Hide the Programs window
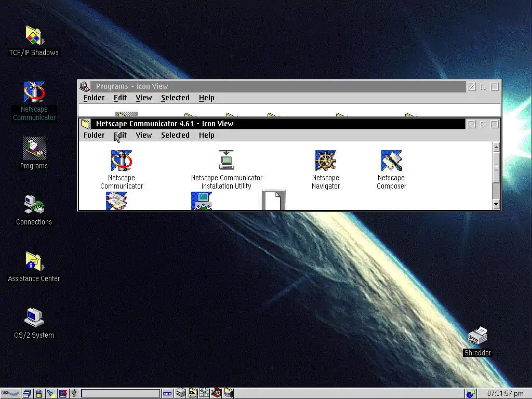 [x=483, y=87]
